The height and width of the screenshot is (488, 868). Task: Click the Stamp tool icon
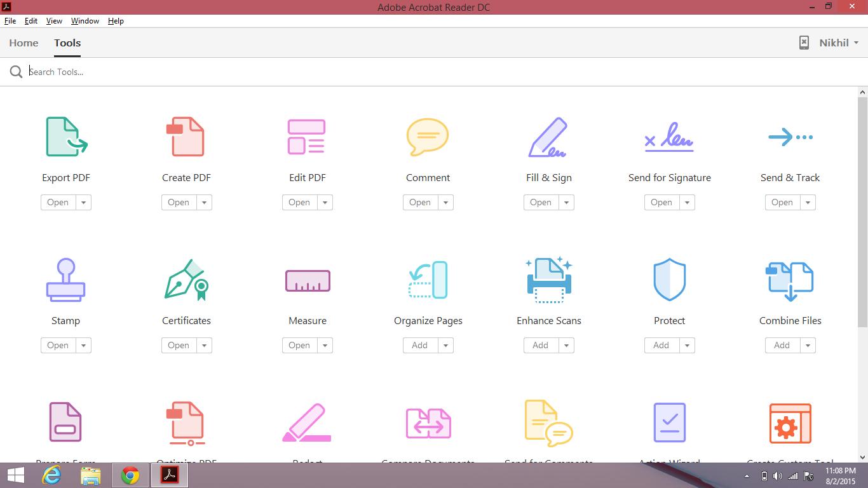click(65, 280)
